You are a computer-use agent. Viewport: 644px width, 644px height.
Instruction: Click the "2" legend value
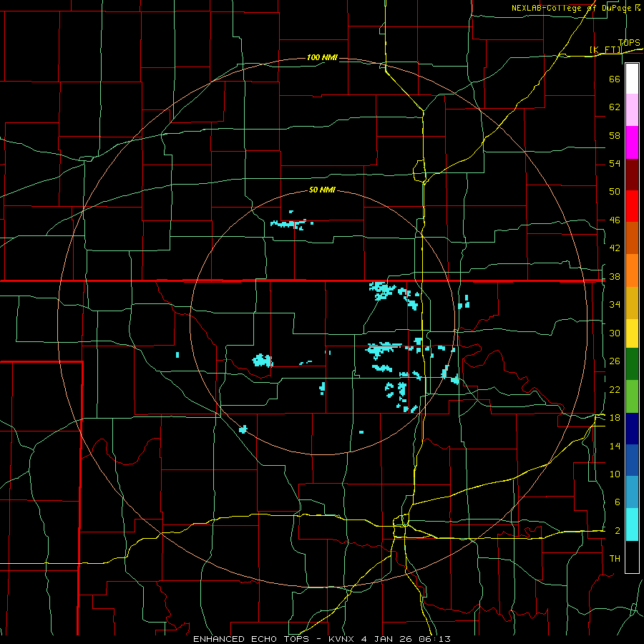(617, 531)
